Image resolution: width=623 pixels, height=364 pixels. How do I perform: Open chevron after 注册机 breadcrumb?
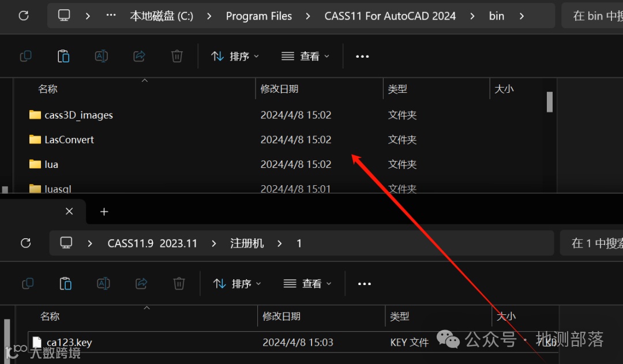pos(280,243)
